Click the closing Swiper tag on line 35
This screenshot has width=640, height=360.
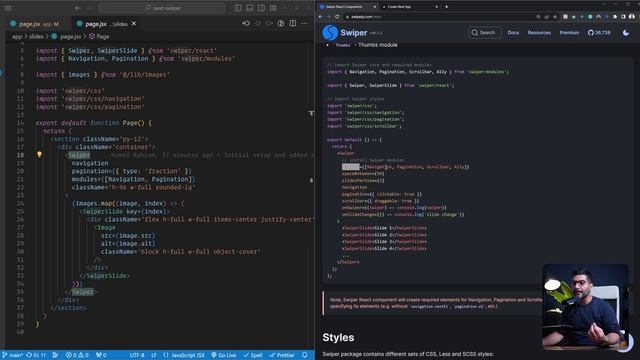point(82,292)
